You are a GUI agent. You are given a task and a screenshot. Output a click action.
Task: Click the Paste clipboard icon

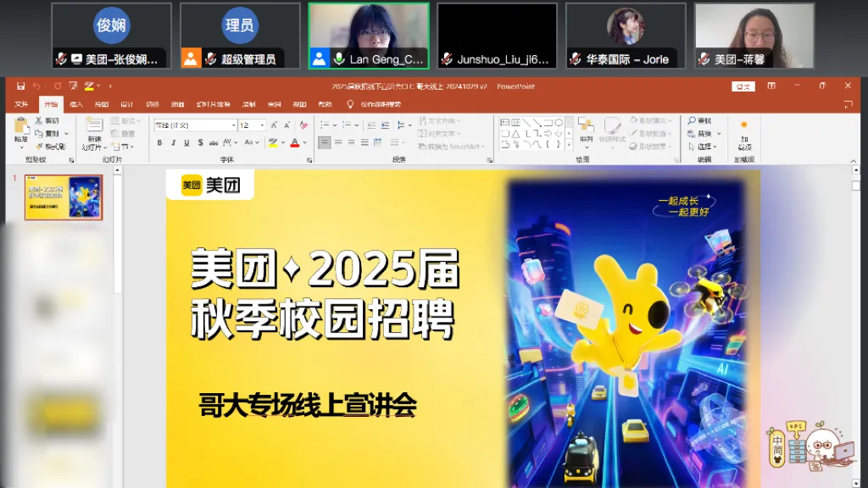(21, 126)
